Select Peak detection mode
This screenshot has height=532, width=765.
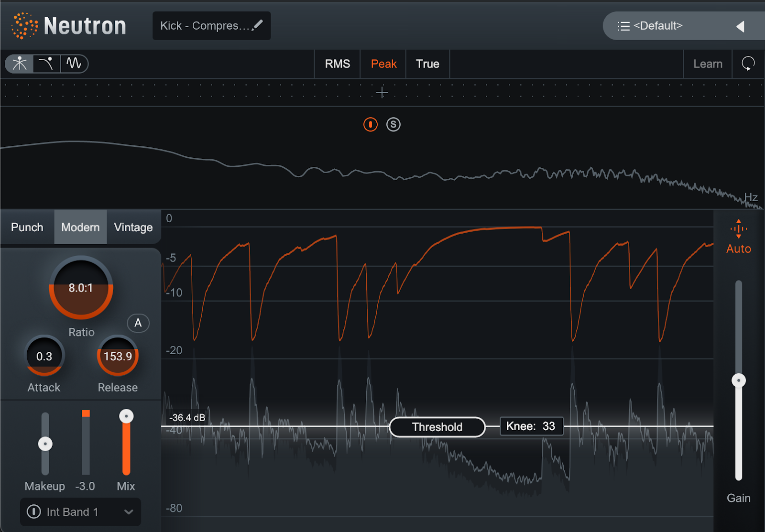coord(383,64)
